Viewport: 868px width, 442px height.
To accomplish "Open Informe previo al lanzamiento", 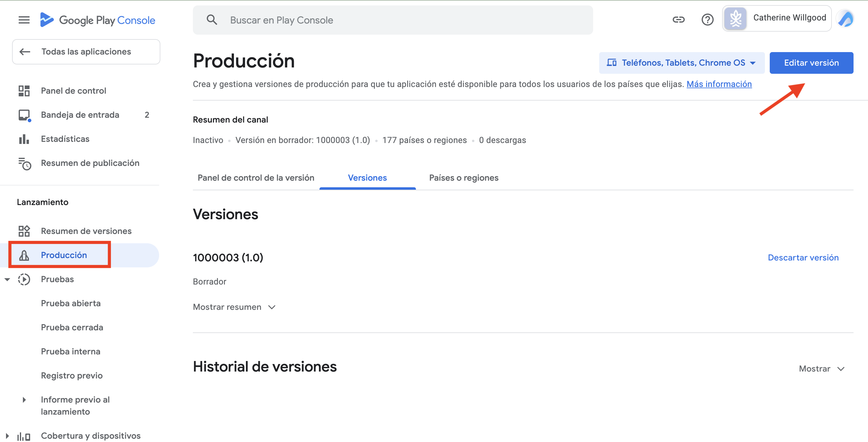I will (75, 406).
